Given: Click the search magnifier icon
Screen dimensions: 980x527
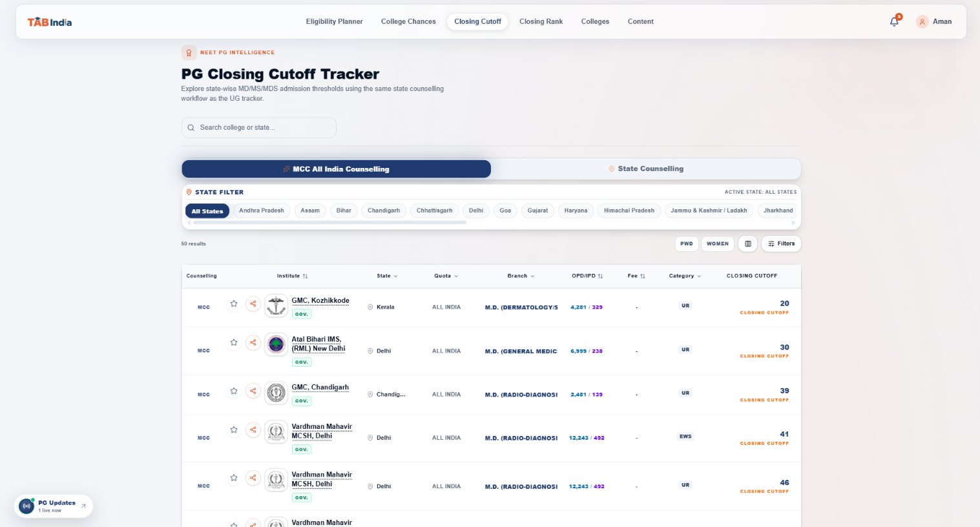Looking at the screenshot, I should tap(191, 128).
